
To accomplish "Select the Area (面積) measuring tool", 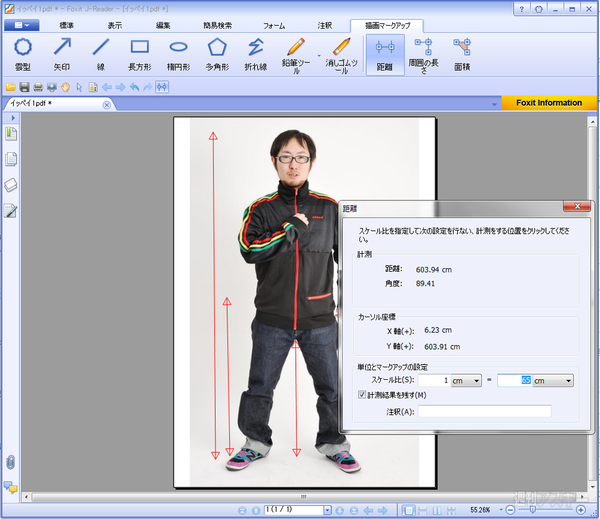I will coord(462,54).
